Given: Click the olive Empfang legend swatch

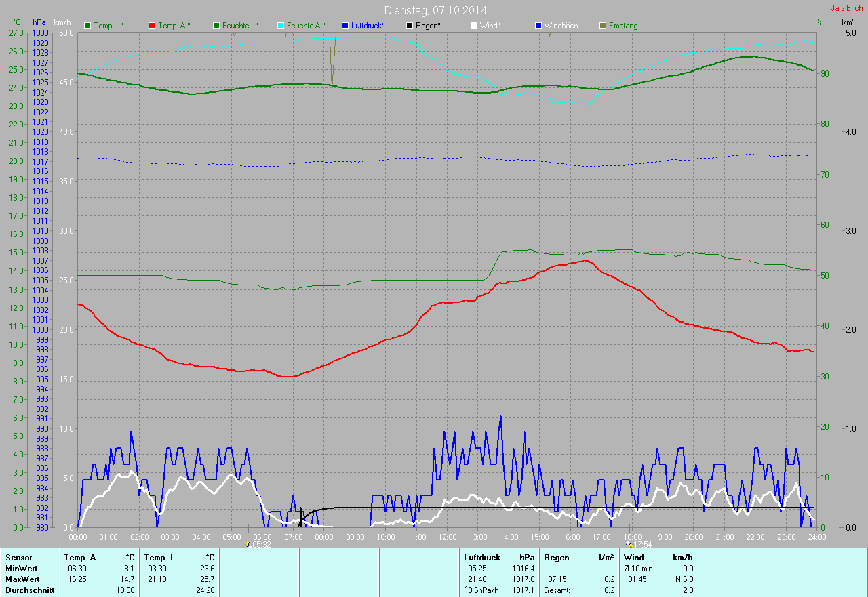Looking at the screenshot, I should [603, 26].
